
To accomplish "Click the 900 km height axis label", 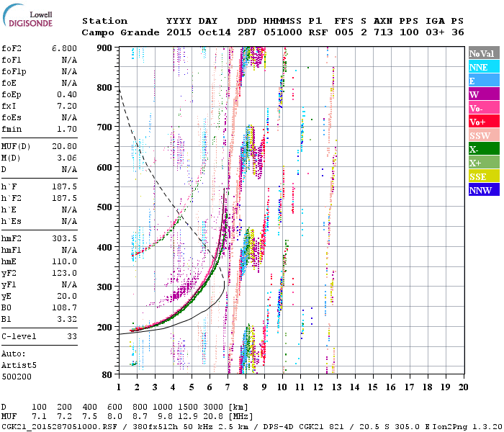I will tap(104, 48).
